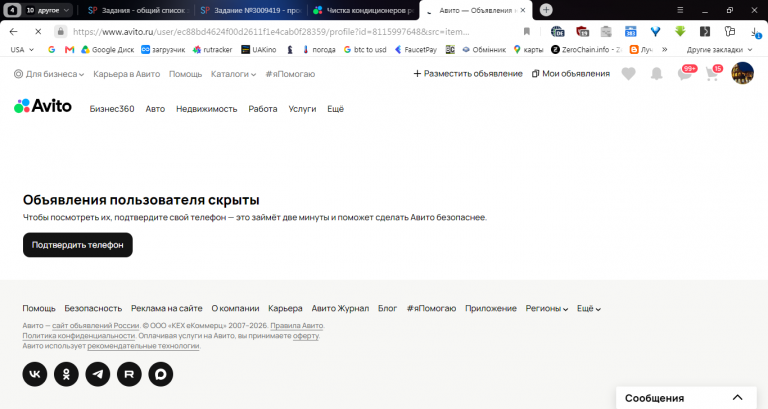
Task: Open the VK social icon
Action: coord(35,374)
